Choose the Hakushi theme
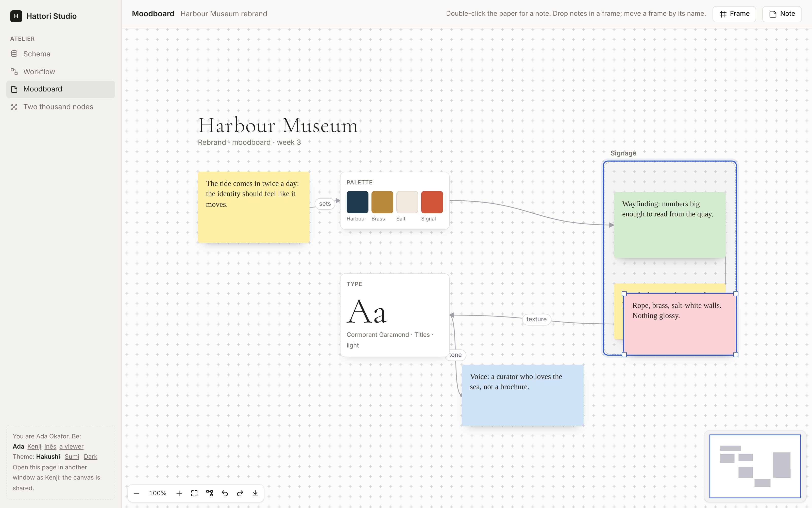The width and height of the screenshot is (812, 508). (48, 457)
